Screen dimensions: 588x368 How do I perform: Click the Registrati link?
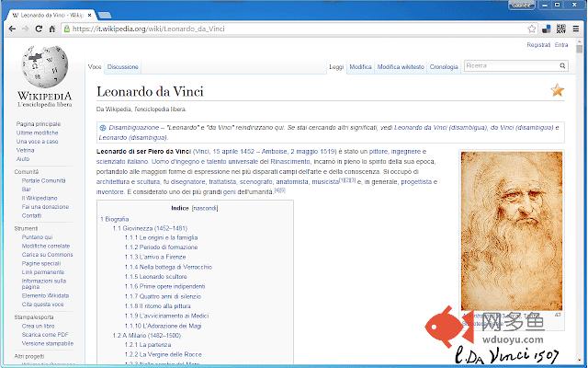pyautogui.click(x=538, y=45)
